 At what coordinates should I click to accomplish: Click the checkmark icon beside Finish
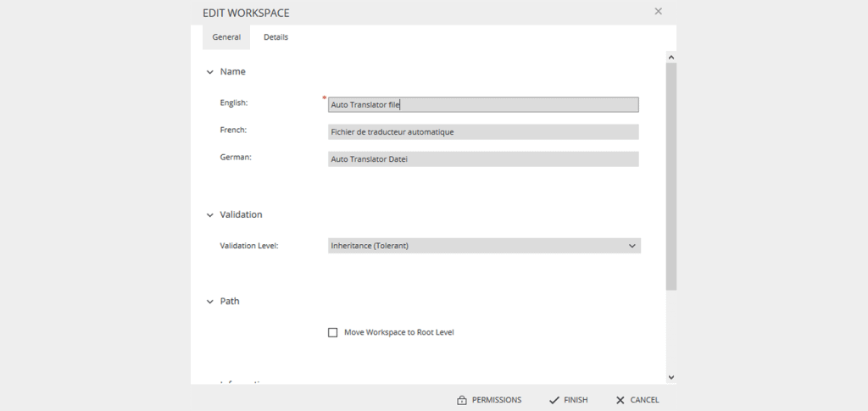pos(554,400)
